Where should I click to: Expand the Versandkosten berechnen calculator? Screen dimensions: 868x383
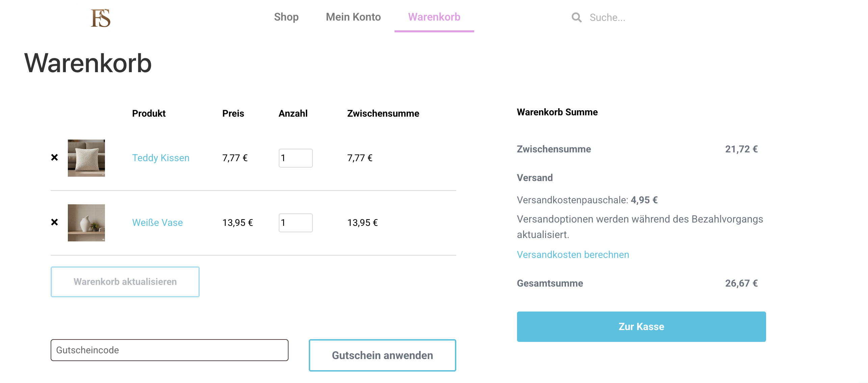point(573,255)
